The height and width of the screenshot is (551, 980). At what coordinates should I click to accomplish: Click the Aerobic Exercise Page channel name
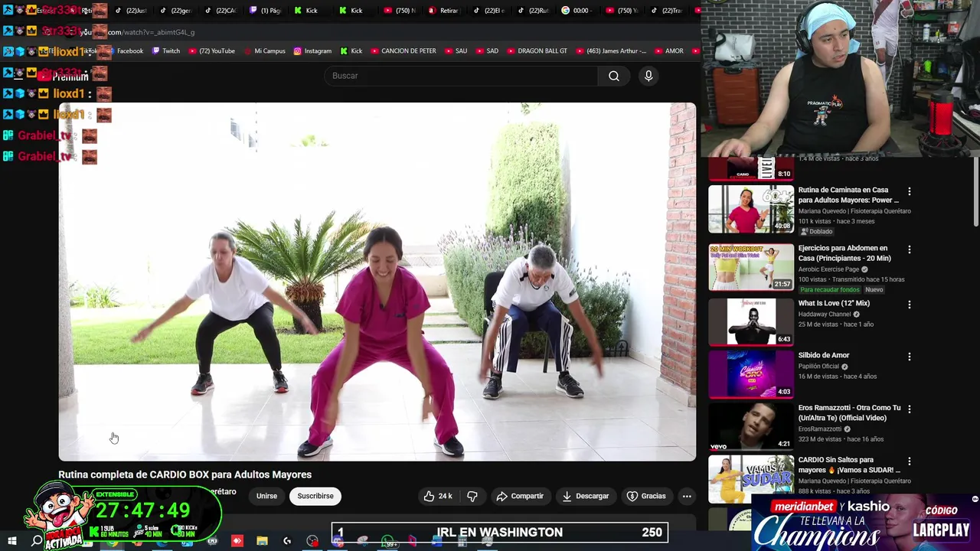[x=828, y=269]
